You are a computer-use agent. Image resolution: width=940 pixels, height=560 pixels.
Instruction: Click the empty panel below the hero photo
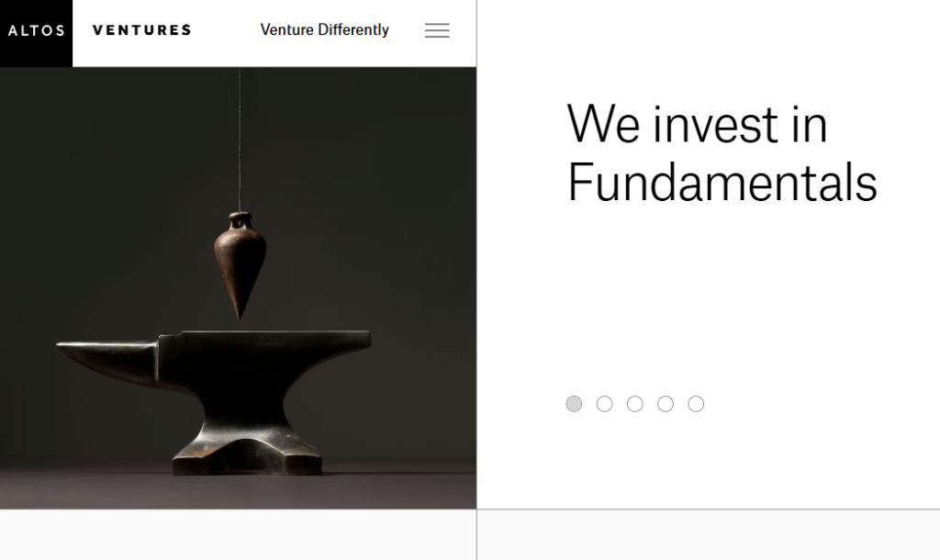pyautogui.click(x=238, y=535)
